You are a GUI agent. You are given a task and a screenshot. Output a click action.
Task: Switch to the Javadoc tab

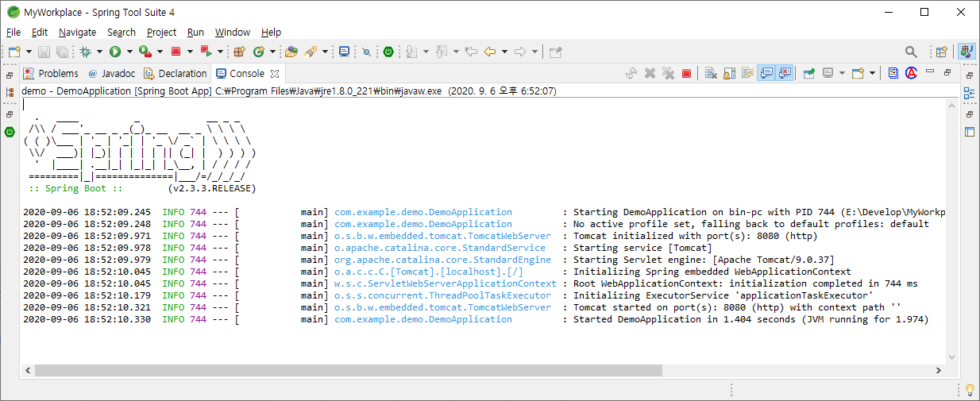point(111,73)
